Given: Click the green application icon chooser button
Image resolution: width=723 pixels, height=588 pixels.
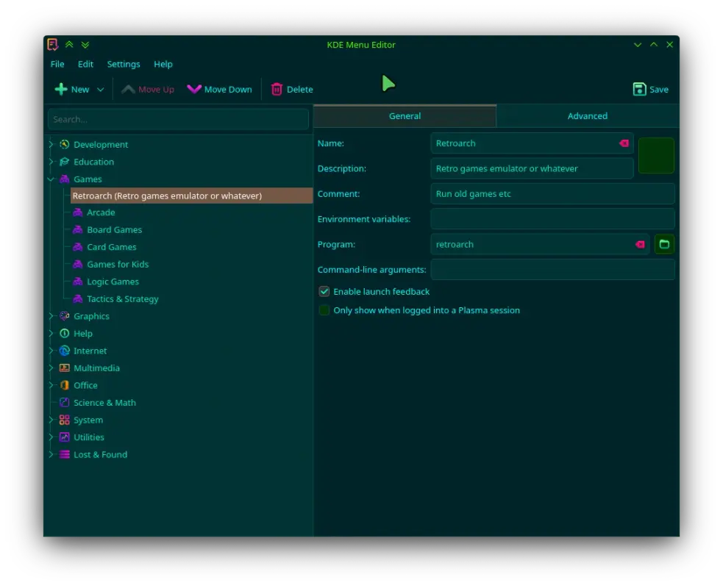Looking at the screenshot, I should (656, 155).
